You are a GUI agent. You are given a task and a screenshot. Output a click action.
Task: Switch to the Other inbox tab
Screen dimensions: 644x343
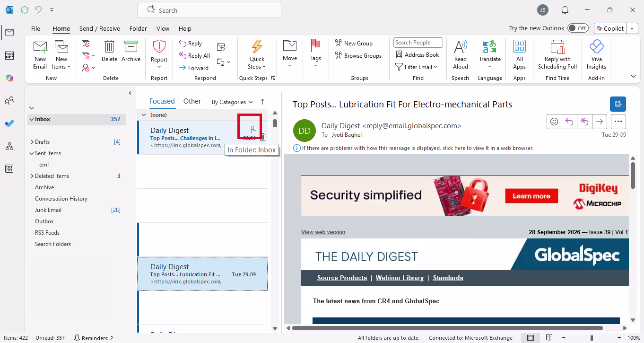point(192,101)
